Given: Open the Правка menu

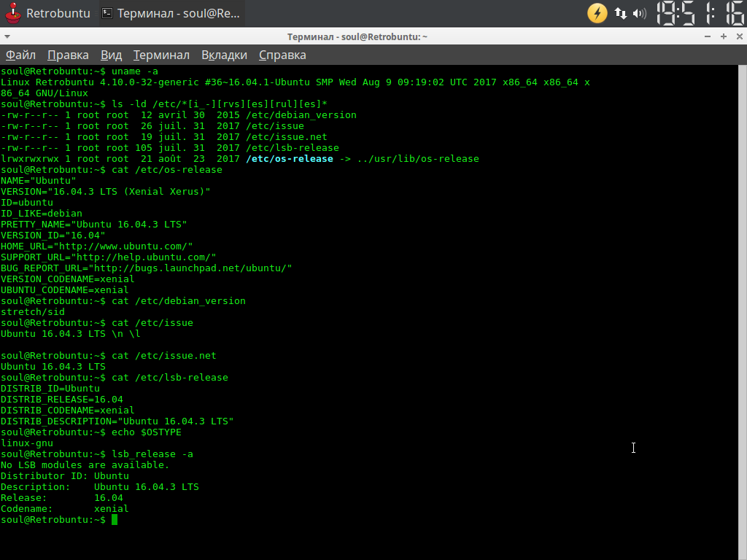Looking at the screenshot, I should (68, 55).
